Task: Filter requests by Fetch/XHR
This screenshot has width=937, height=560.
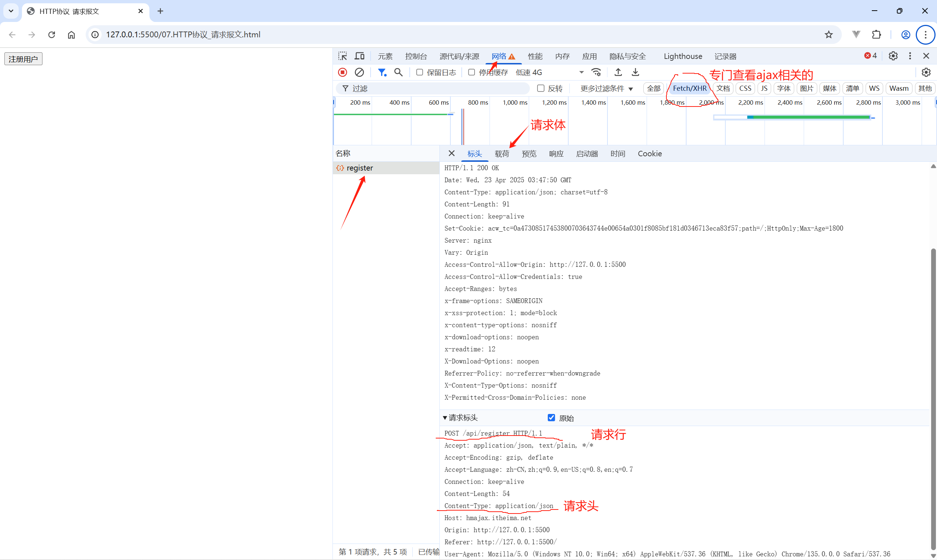Action: pos(690,88)
